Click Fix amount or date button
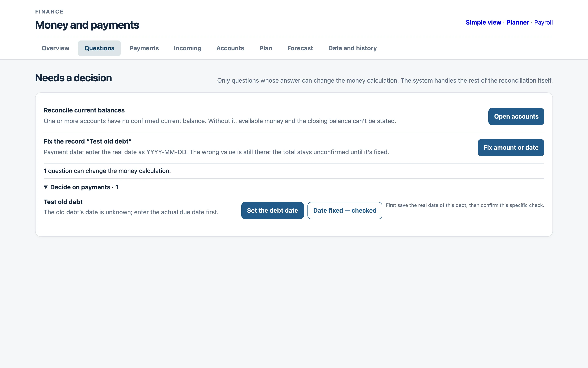588x368 pixels. [511, 147]
